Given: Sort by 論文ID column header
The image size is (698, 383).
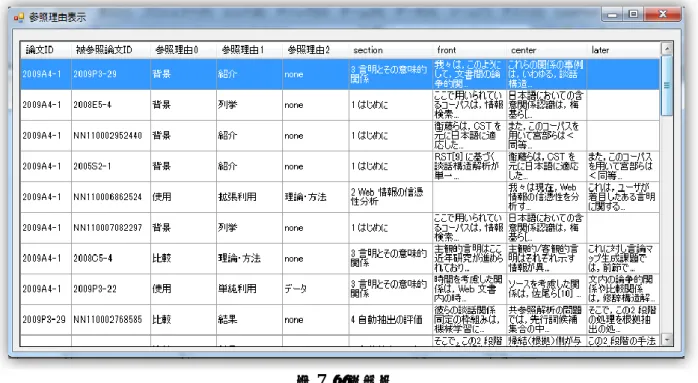Looking at the screenshot, I should click(x=45, y=50).
